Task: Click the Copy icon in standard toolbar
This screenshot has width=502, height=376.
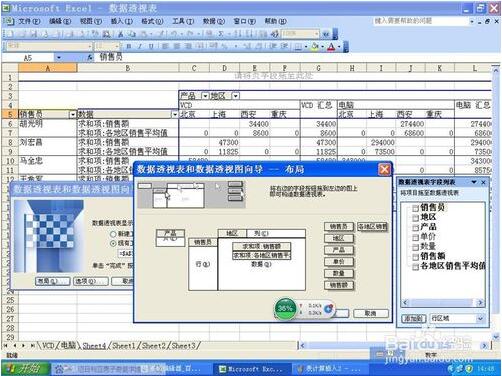Action: pyautogui.click(x=132, y=34)
